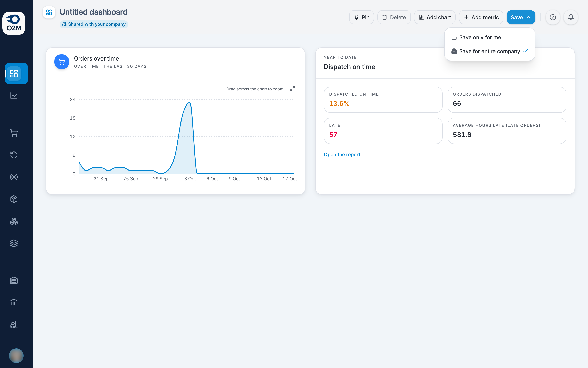Select Save only for me
588x368 pixels.
coord(490,37)
